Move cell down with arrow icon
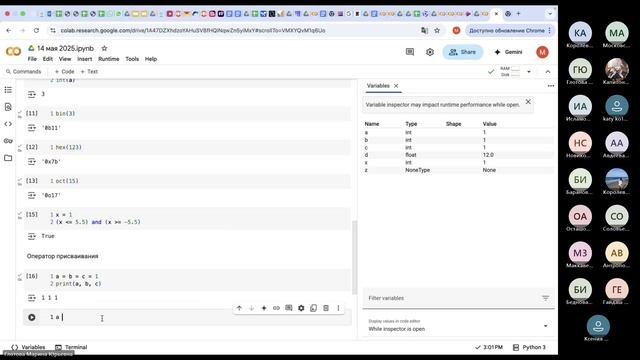 click(251, 308)
